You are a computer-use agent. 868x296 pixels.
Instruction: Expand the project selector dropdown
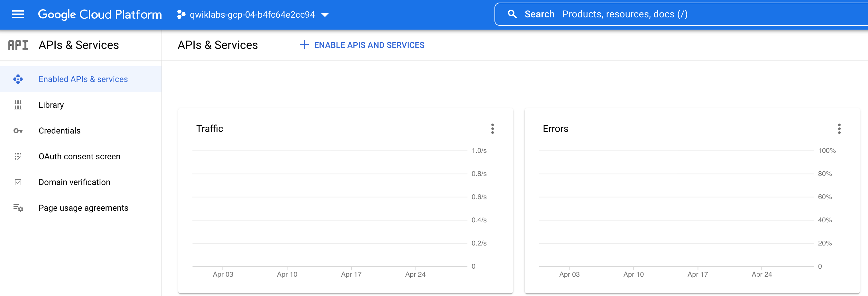coord(325,15)
